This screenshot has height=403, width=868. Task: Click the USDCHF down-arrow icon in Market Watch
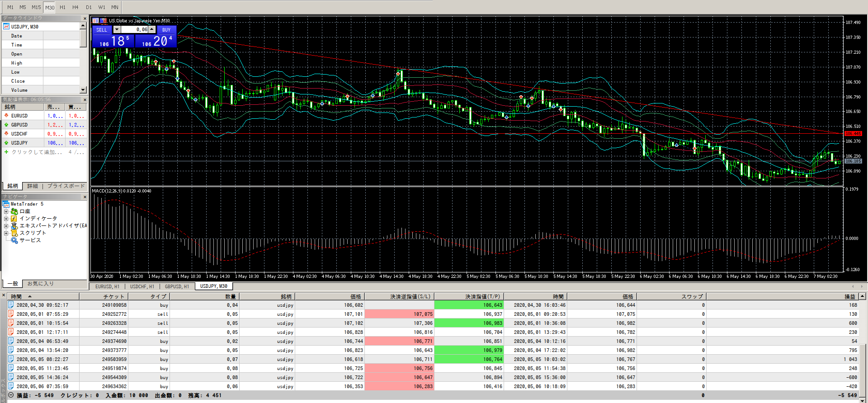point(6,134)
